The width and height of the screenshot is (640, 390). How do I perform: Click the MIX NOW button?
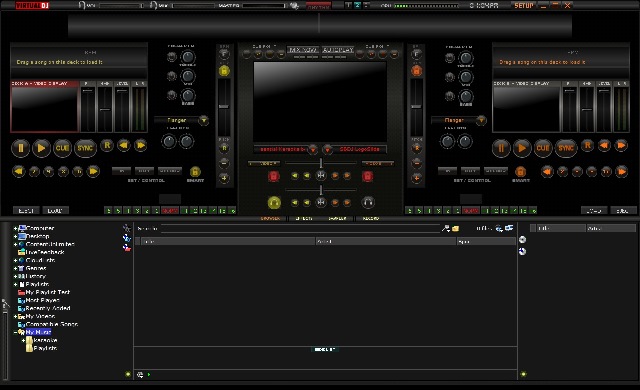click(x=303, y=50)
